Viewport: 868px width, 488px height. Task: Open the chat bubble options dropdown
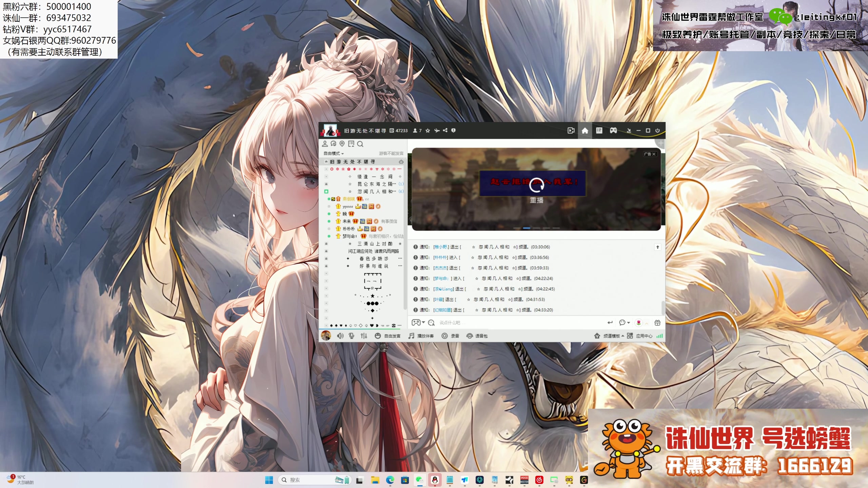point(625,323)
